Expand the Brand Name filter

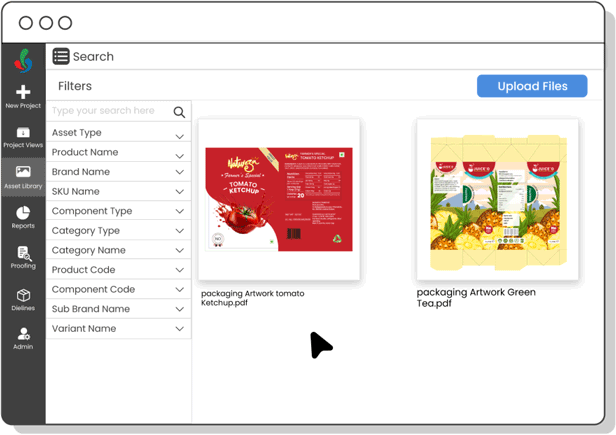pyautogui.click(x=118, y=172)
